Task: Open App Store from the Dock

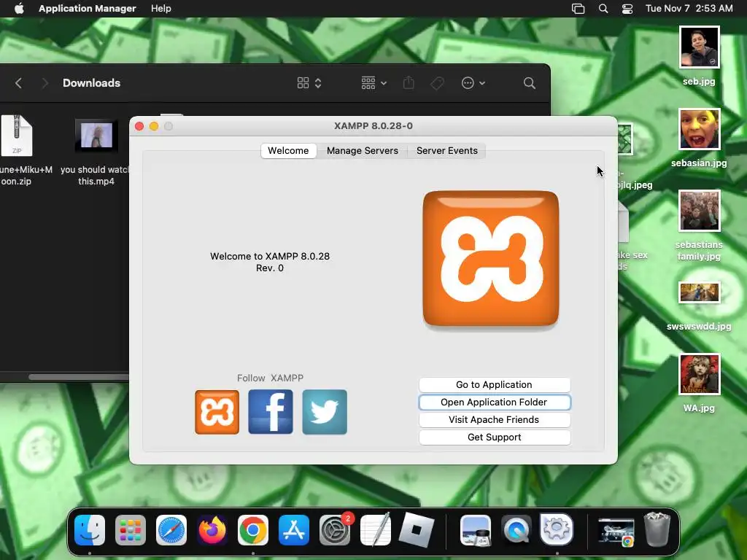Action: [294, 530]
